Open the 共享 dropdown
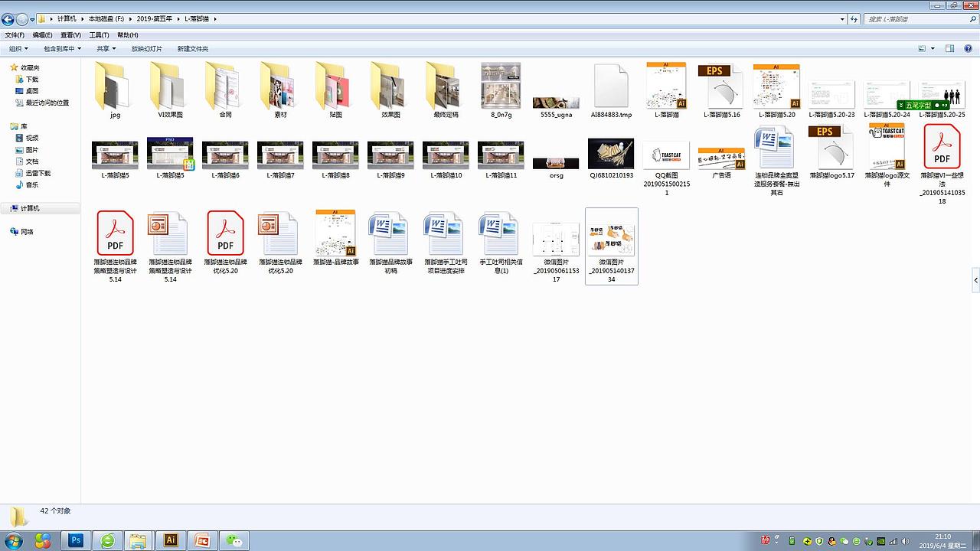Screen dimensions: 980x551 click(106, 48)
